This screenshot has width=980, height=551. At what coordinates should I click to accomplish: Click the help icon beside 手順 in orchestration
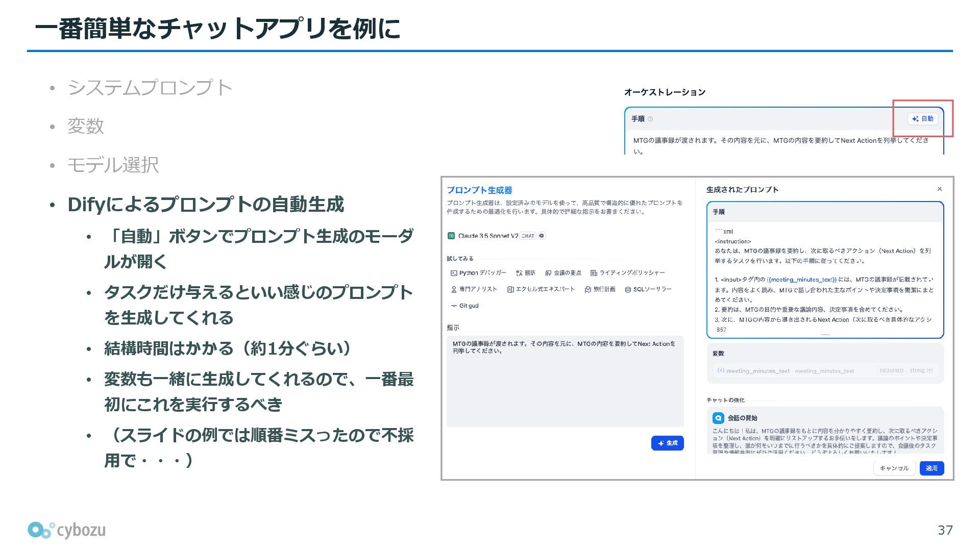pos(650,119)
